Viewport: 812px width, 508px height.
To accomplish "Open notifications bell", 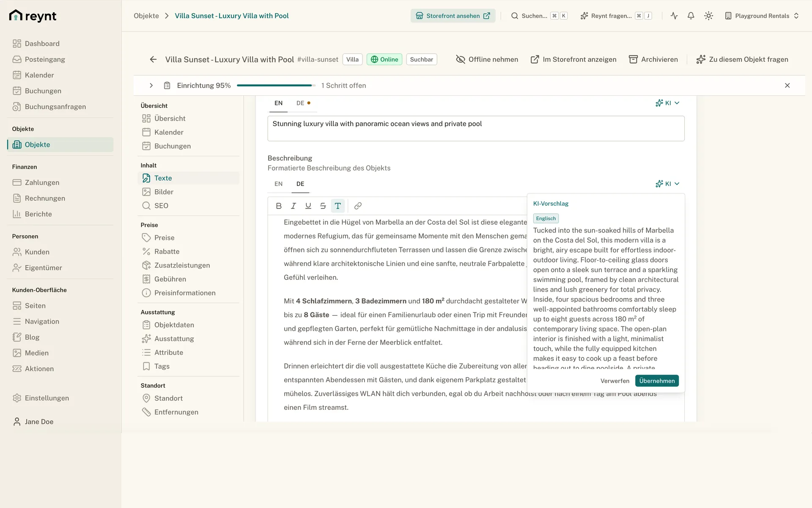I will (x=691, y=16).
